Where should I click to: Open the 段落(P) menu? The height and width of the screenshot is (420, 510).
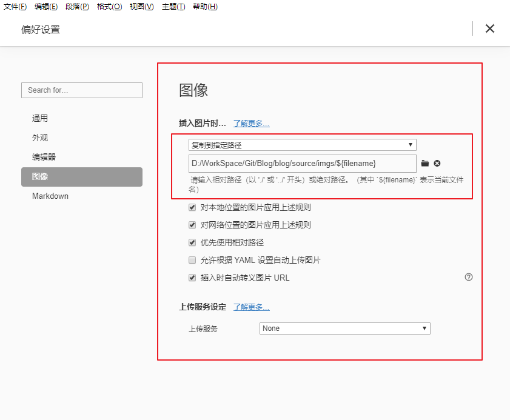(77, 7)
